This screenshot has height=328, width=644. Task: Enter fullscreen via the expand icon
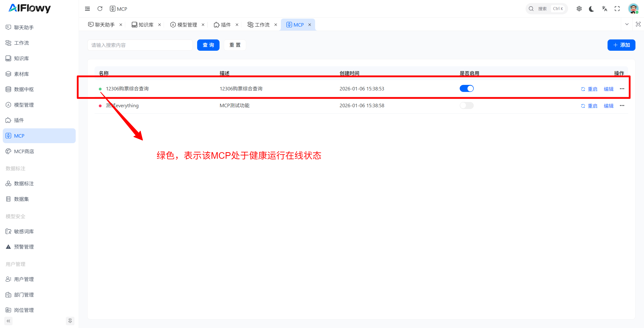[x=617, y=9]
